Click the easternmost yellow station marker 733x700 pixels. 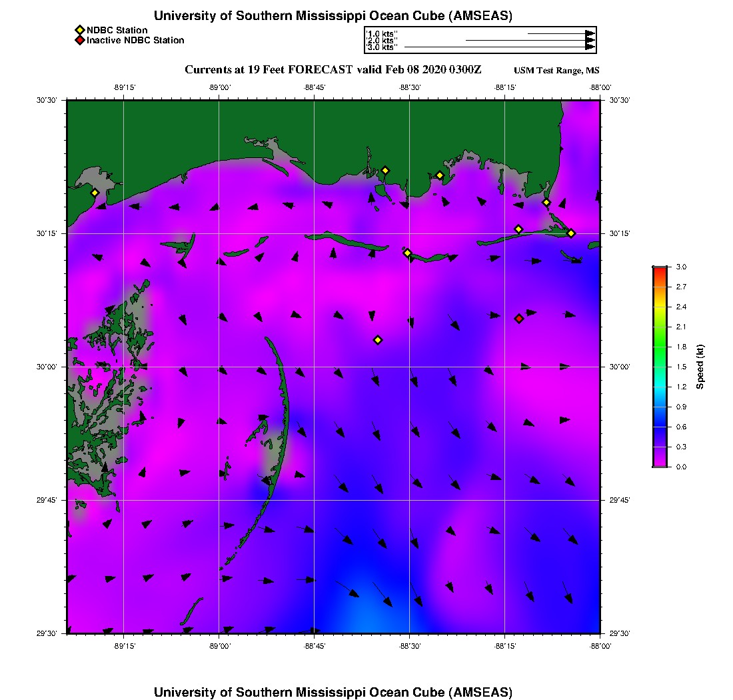[x=571, y=233]
